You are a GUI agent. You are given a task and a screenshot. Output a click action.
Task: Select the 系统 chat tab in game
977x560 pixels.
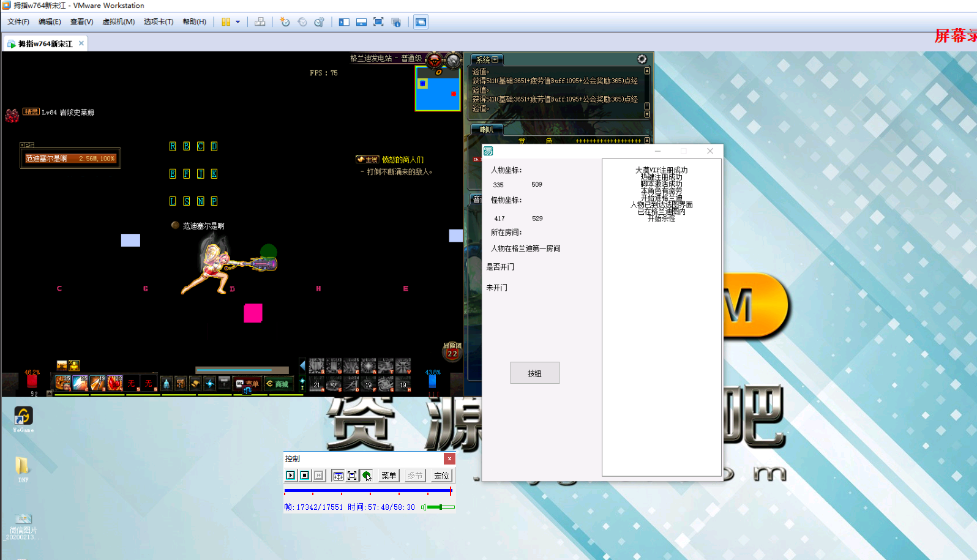click(487, 59)
